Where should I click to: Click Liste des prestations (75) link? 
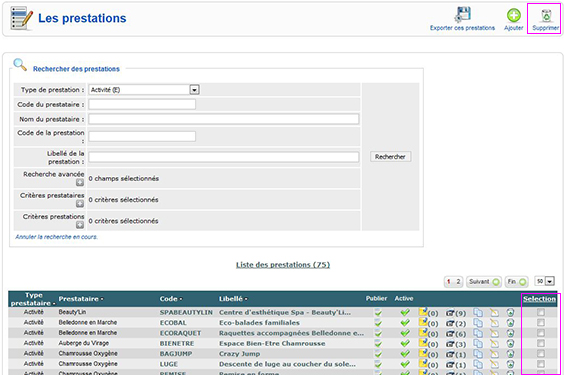click(x=283, y=265)
